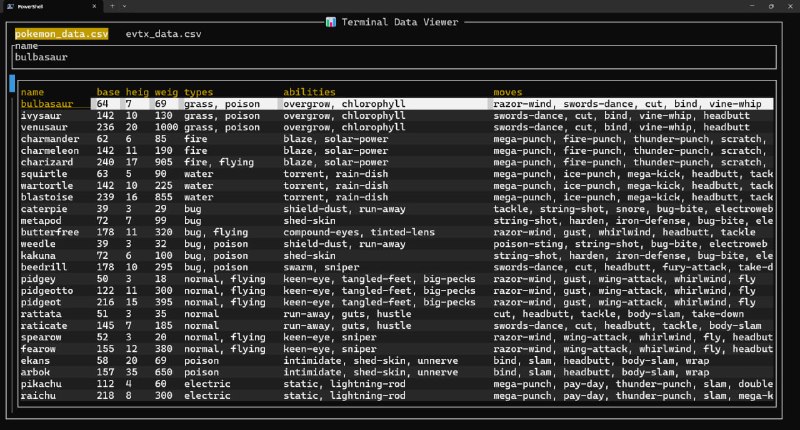
Task: Close the PowerShell tab
Action: coord(94,6)
